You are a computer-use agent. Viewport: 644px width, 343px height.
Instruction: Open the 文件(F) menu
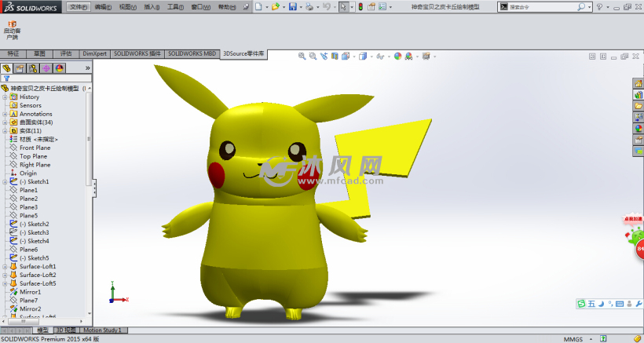[x=78, y=7]
